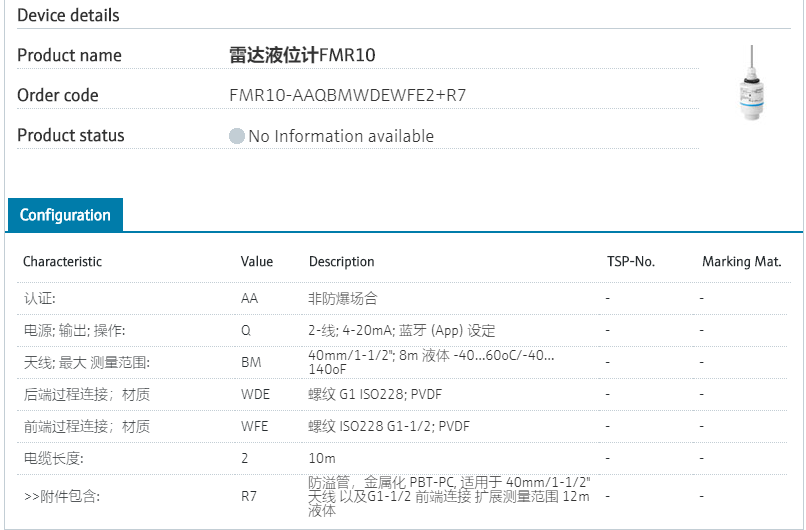Click the Value column header
Viewport: 806px width, 530px height.
click(257, 262)
